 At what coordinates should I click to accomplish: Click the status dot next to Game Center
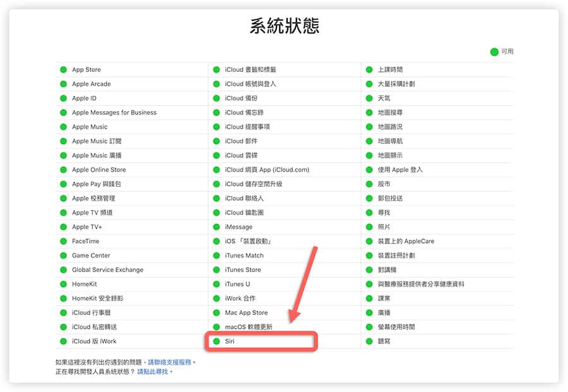pyautogui.click(x=63, y=256)
